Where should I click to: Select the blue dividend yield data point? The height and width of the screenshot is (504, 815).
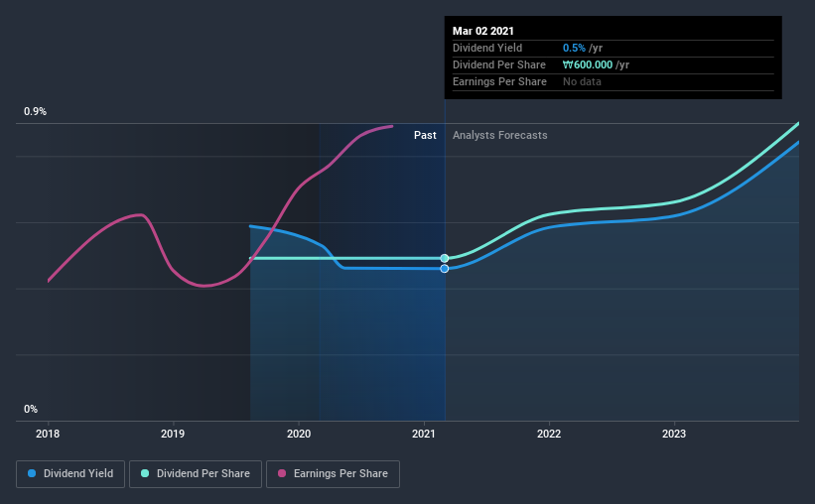point(445,269)
